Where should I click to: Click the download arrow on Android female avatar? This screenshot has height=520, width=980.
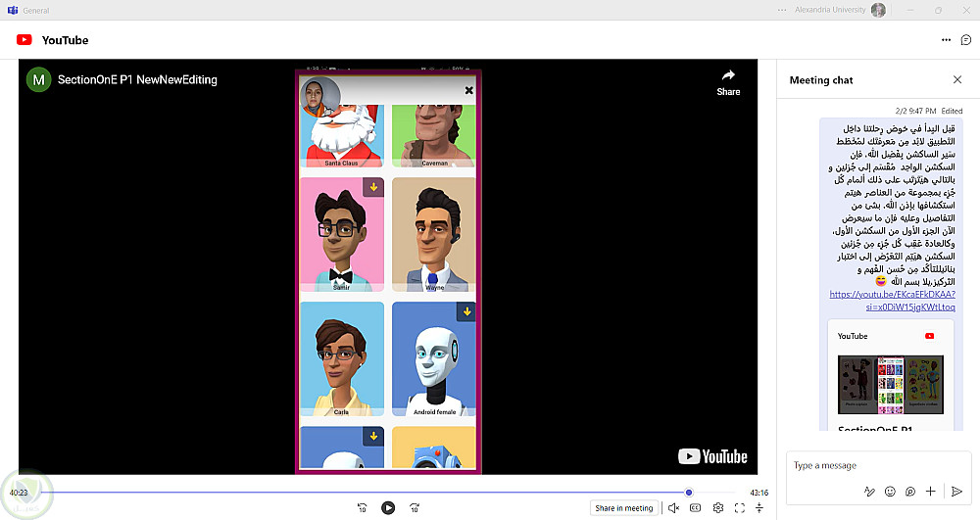click(466, 311)
